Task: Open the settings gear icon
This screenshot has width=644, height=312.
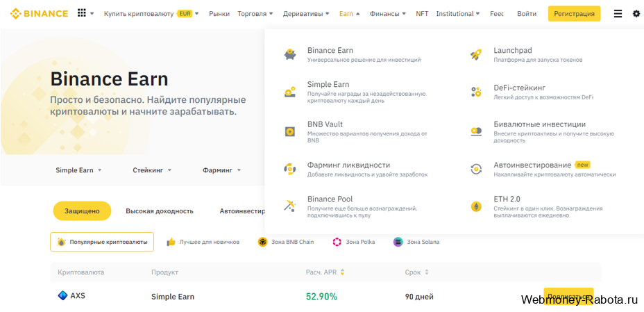Action: (636, 14)
